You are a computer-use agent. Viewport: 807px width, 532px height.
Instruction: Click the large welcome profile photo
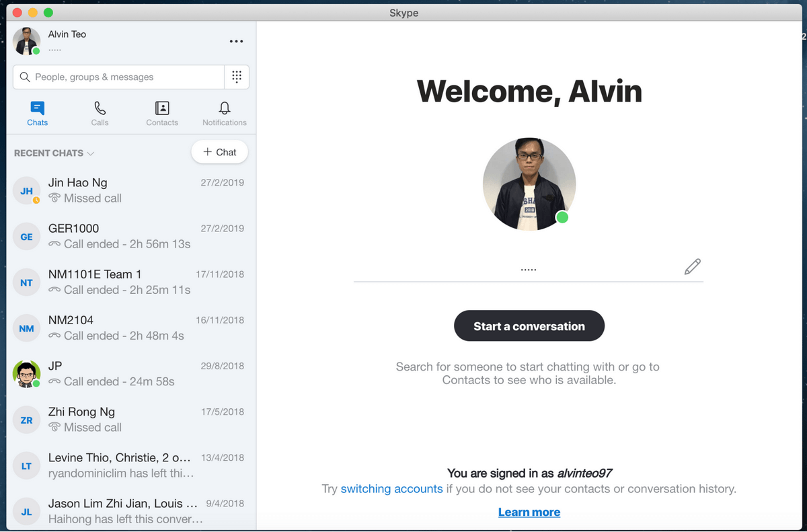[x=529, y=184]
